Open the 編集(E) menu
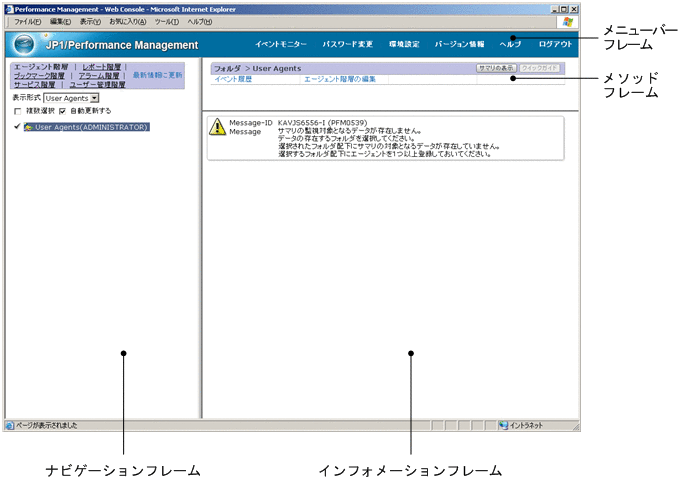Image resolution: width=680 pixels, height=483 pixels. [x=60, y=22]
